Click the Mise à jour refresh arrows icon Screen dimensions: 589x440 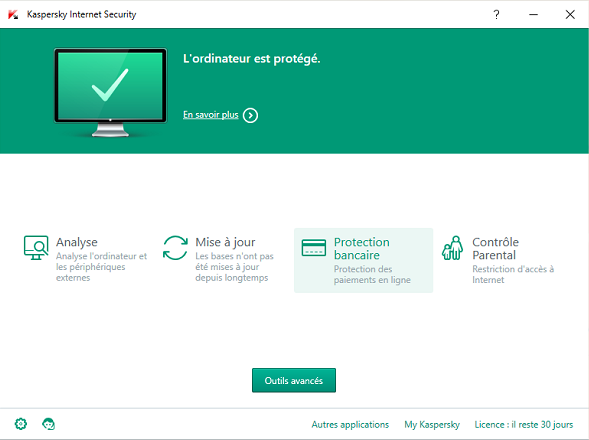(175, 248)
